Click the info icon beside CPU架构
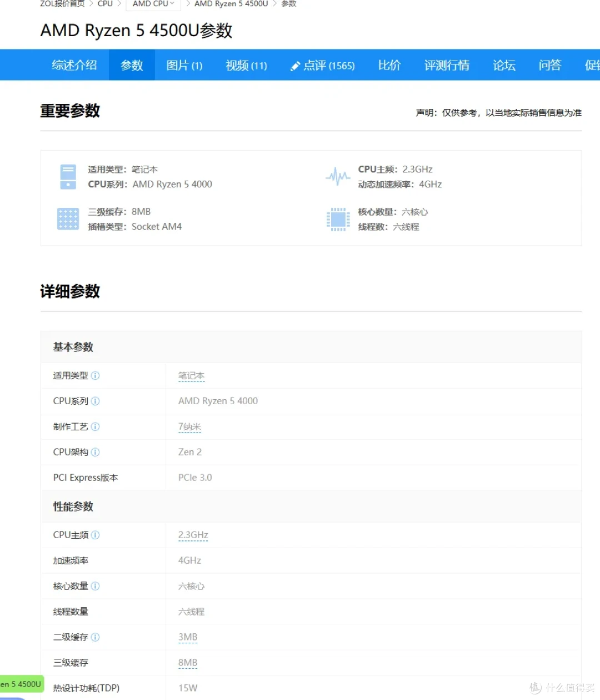The image size is (600, 700). point(95,452)
